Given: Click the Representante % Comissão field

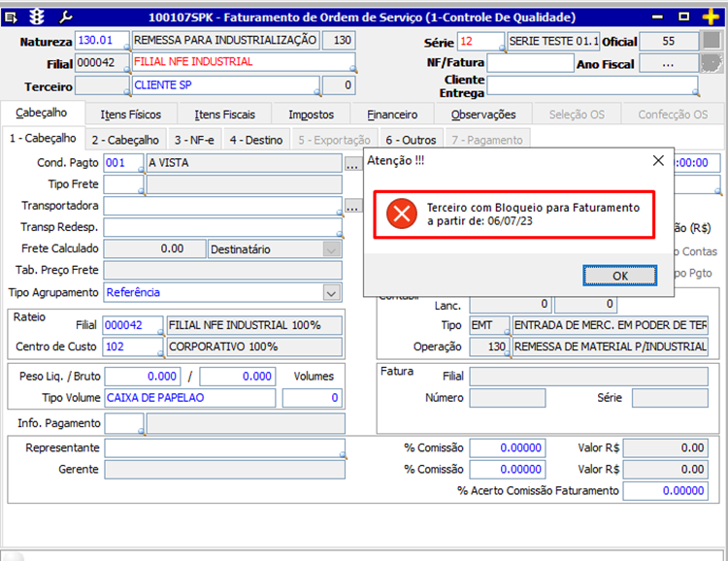Looking at the screenshot, I should click(508, 448).
